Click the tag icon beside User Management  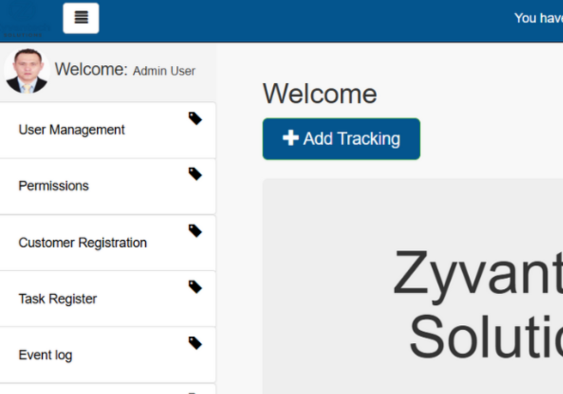click(195, 118)
